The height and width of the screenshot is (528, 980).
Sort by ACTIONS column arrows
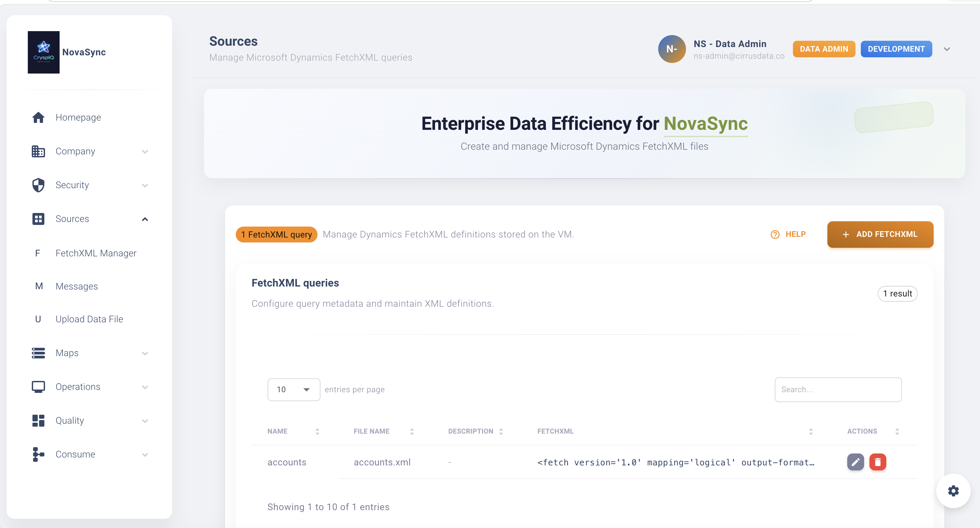pyautogui.click(x=897, y=431)
